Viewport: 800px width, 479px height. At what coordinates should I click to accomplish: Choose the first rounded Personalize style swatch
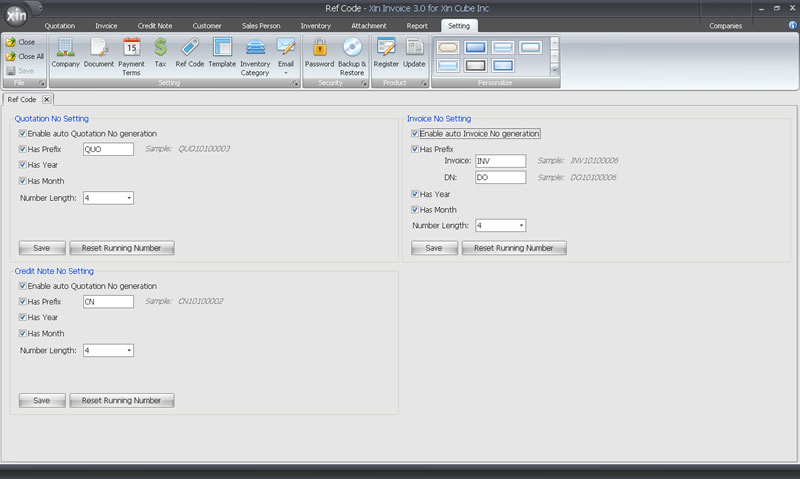448,47
